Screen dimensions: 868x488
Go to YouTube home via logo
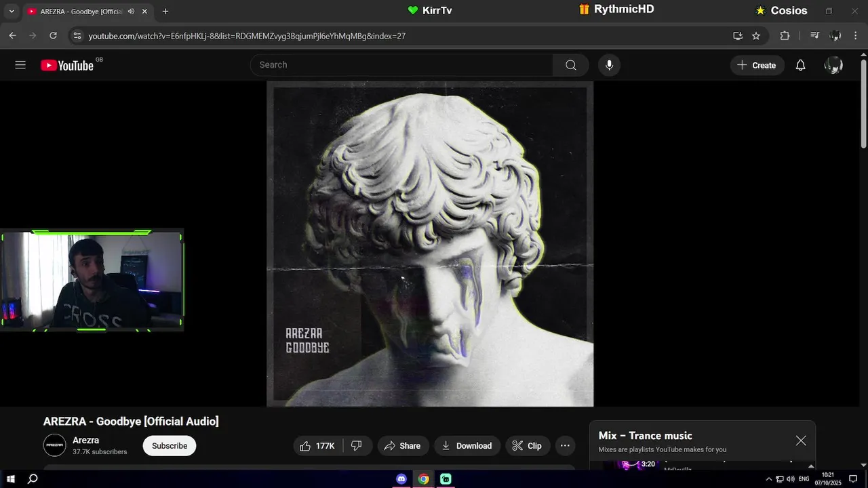coord(67,65)
